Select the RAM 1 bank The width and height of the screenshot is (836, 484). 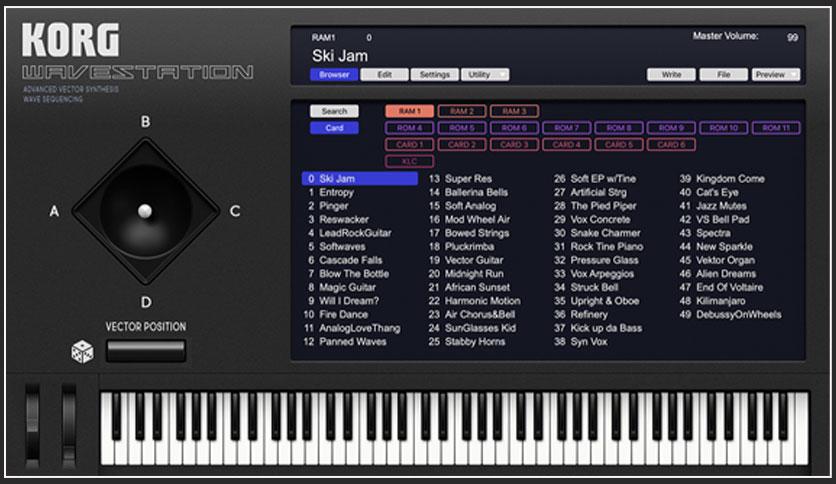[409, 111]
